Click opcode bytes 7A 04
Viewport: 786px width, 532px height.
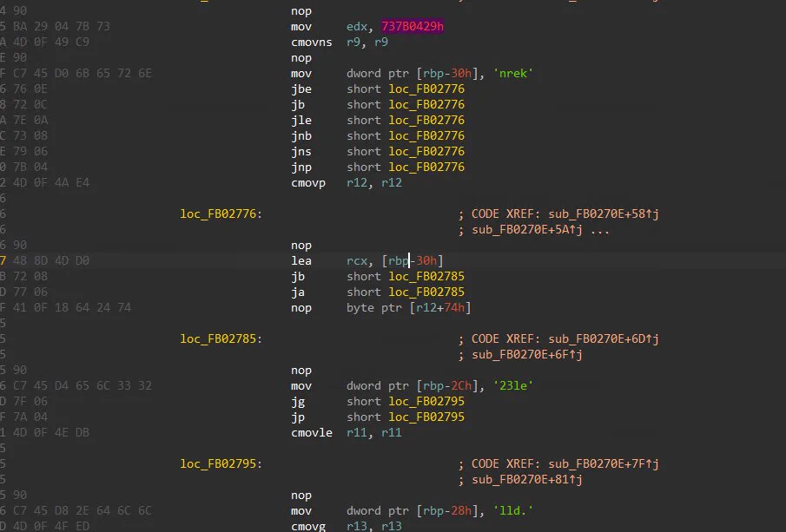[x=30, y=417]
